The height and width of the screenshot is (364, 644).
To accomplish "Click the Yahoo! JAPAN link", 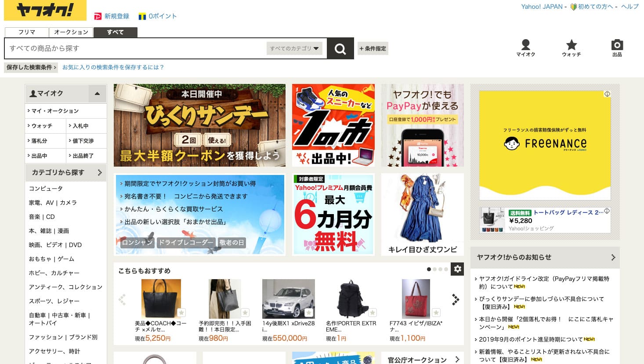I will (x=542, y=7).
